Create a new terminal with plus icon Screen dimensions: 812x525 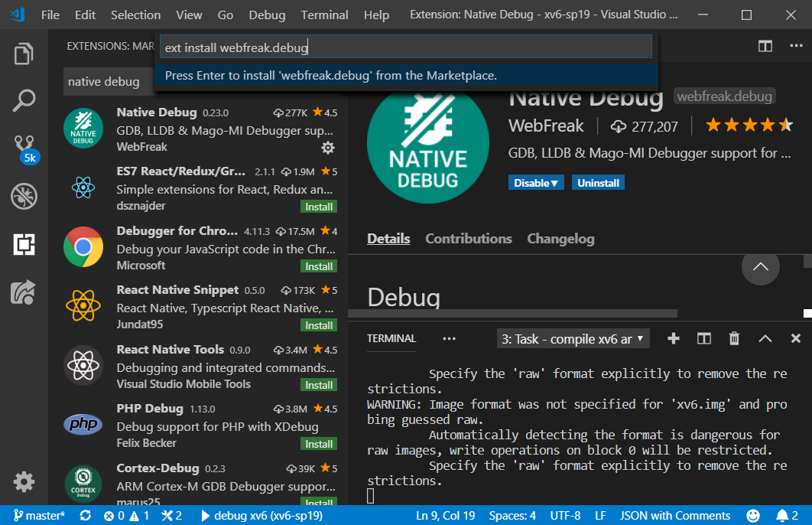[674, 338]
